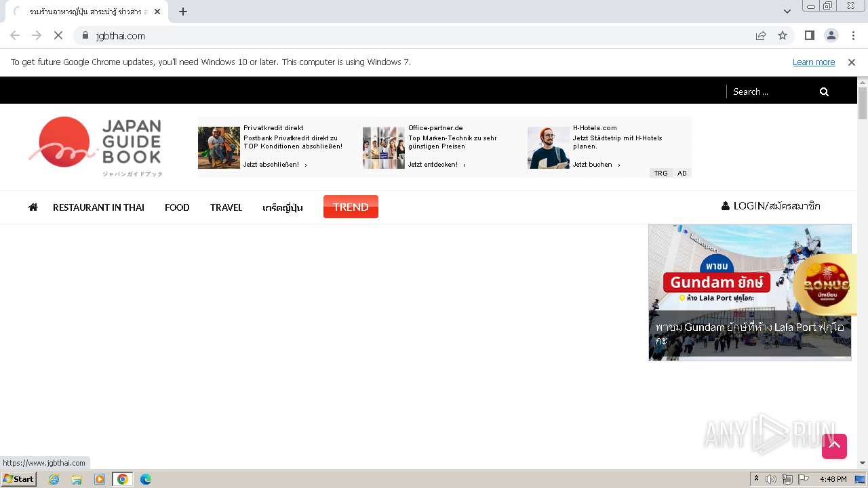Go to home icon in menu
This screenshot has height=488, width=868.
tap(33, 207)
